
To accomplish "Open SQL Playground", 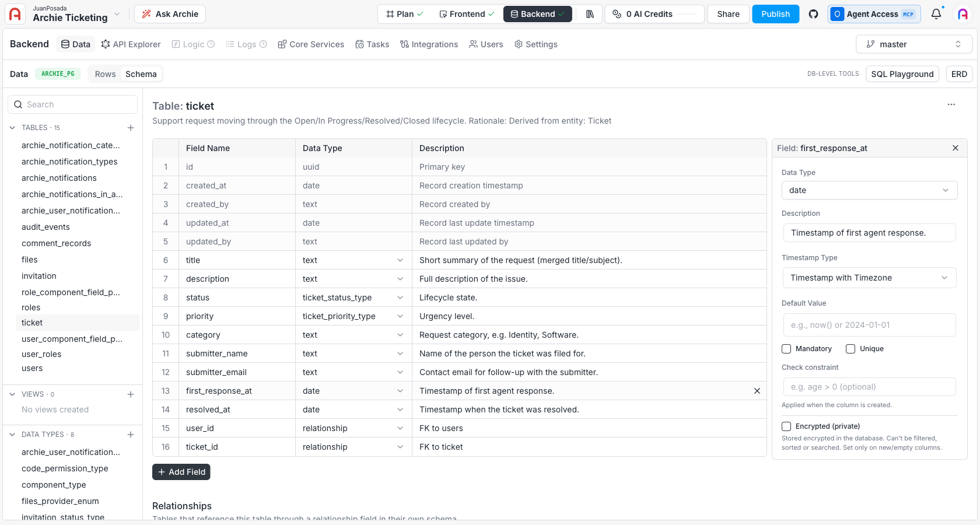I will [902, 74].
